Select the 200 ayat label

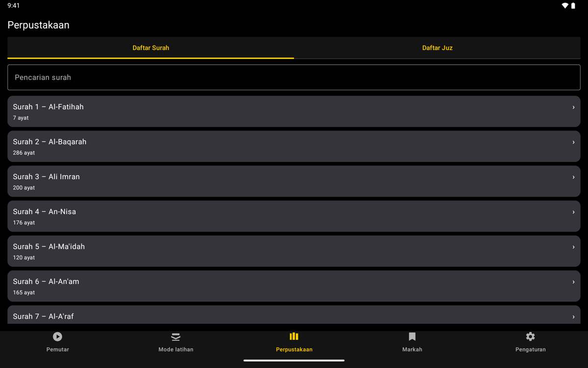pyautogui.click(x=24, y=188)
